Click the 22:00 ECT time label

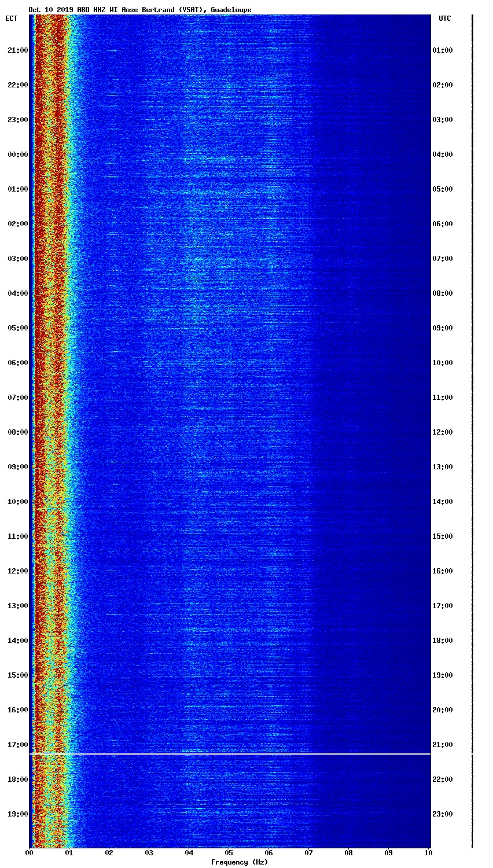pos(17,85)
